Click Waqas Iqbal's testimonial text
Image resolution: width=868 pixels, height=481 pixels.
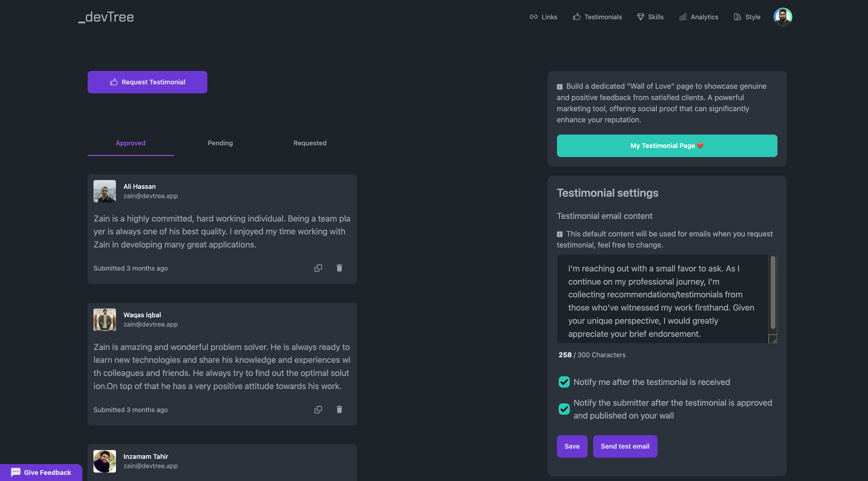point(222,366)
